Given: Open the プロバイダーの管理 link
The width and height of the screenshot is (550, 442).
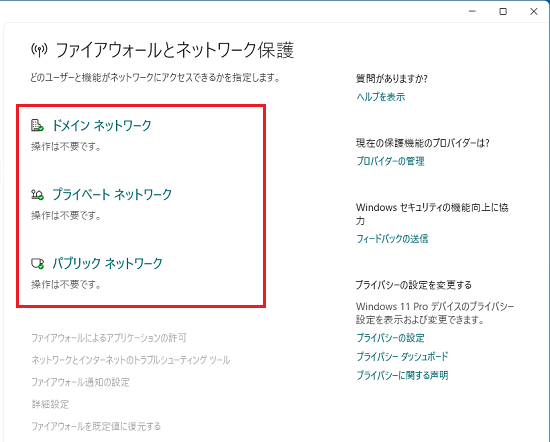Looking at the screenshot, I should [390, 161].
